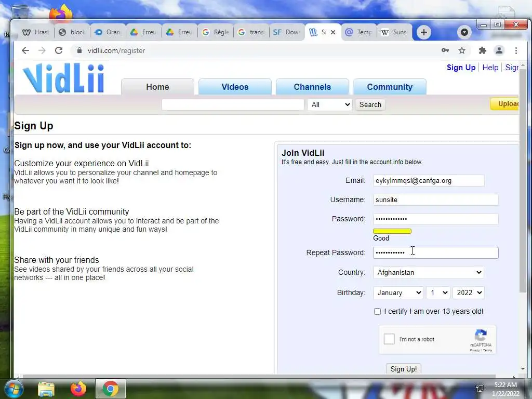Click the yellow Upload button

tap(504, 104)
